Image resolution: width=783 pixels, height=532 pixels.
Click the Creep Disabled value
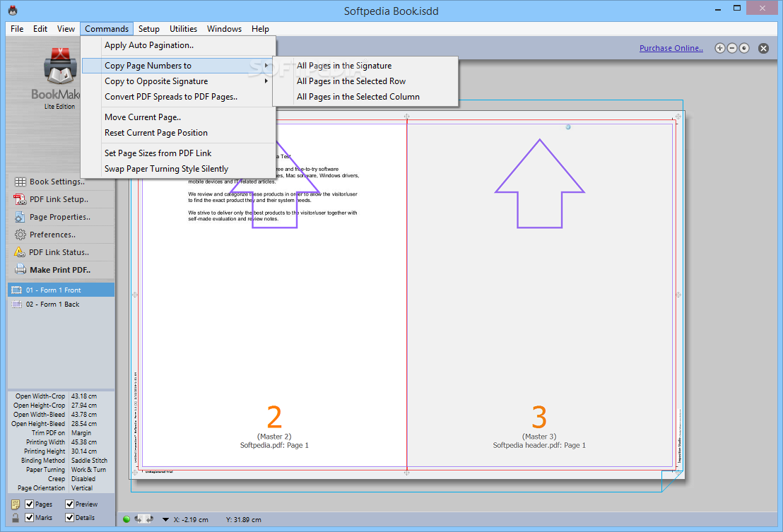[83, 478]
